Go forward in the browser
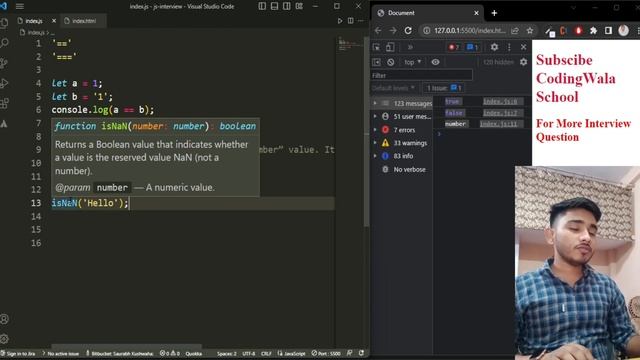Image resolution: width=640 pixels, height=360 pixels. (x=393, y=30)
